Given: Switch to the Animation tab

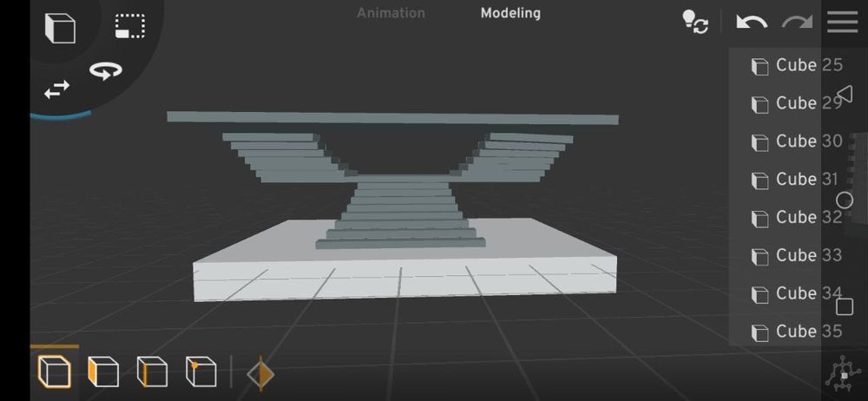Looking at the screenshot, I should tap(391, 13).
